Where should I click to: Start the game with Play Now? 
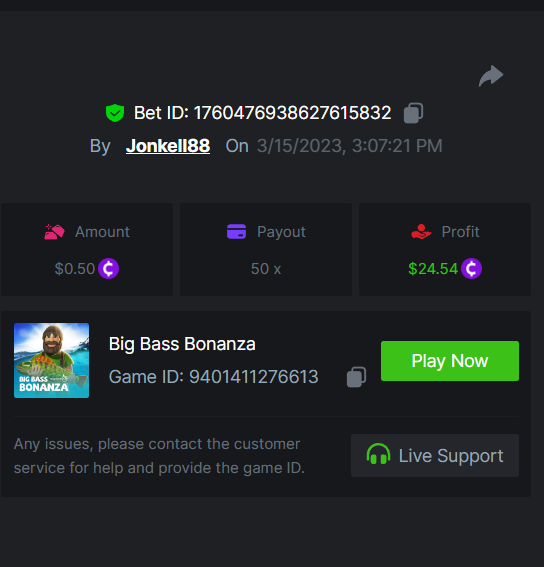[450, 361]
